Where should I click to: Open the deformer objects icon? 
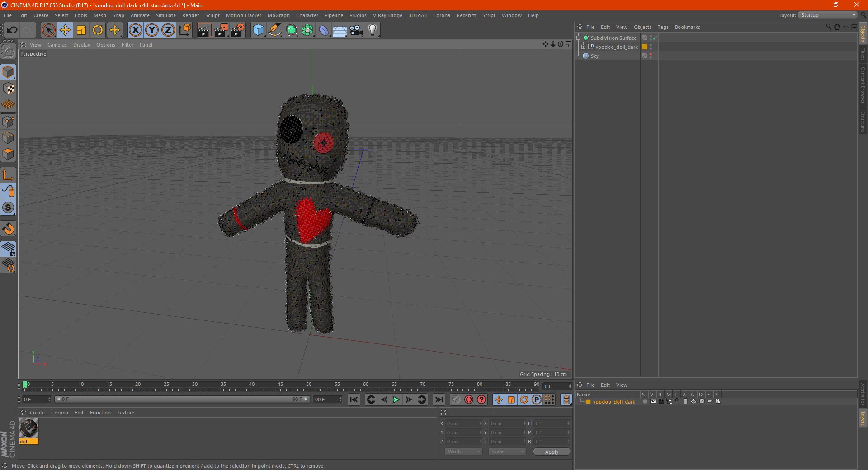[324, 30]
